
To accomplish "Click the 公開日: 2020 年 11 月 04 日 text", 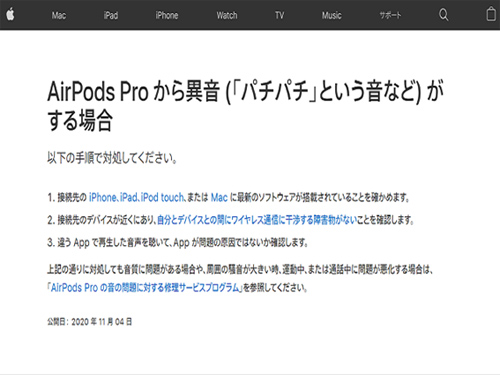I will [90, 322].
